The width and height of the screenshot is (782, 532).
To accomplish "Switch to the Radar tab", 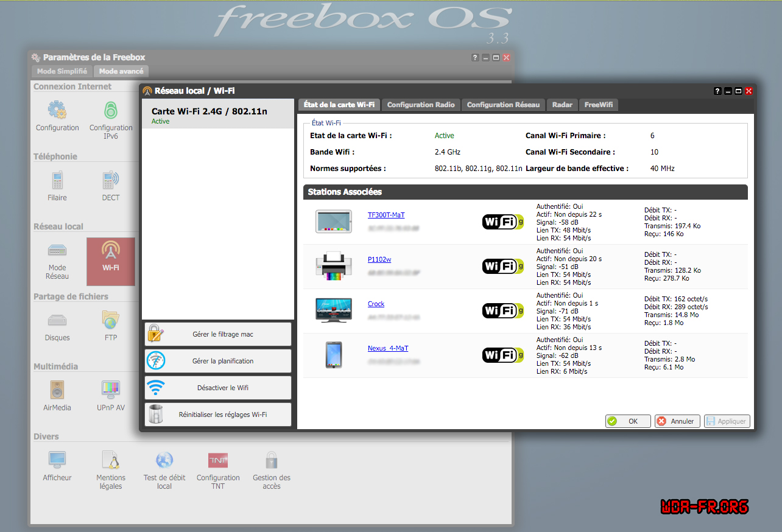I will [x=562, y=105].
